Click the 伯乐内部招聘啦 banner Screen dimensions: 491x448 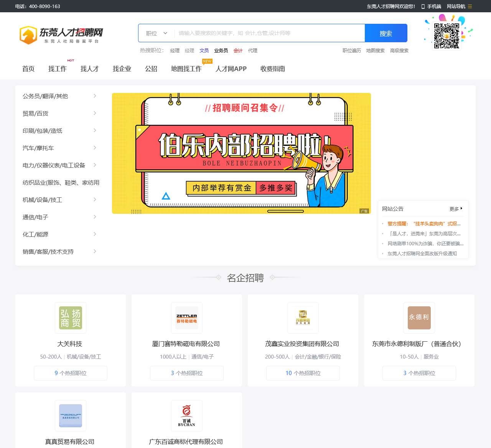(241, 153)
